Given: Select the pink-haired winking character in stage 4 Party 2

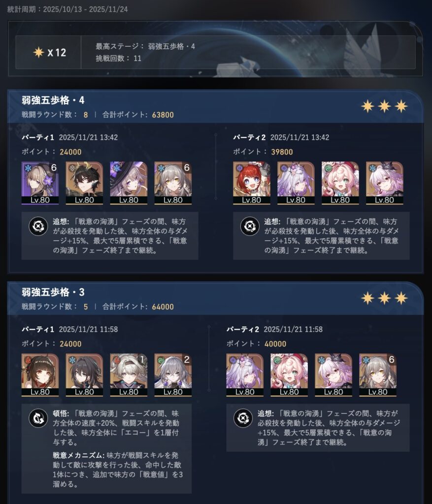Looking at the screenshot, I should (x=340, y=183).
